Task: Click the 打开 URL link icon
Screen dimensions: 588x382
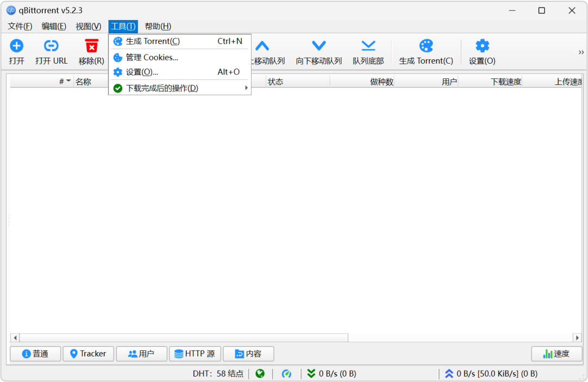Action: point(51,46)
